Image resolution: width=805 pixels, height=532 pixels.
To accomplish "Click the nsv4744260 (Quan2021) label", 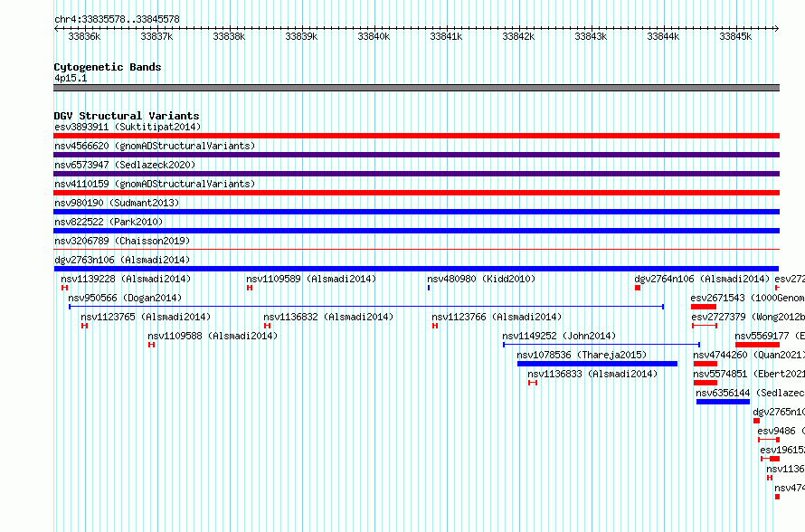I will (749, 355).
